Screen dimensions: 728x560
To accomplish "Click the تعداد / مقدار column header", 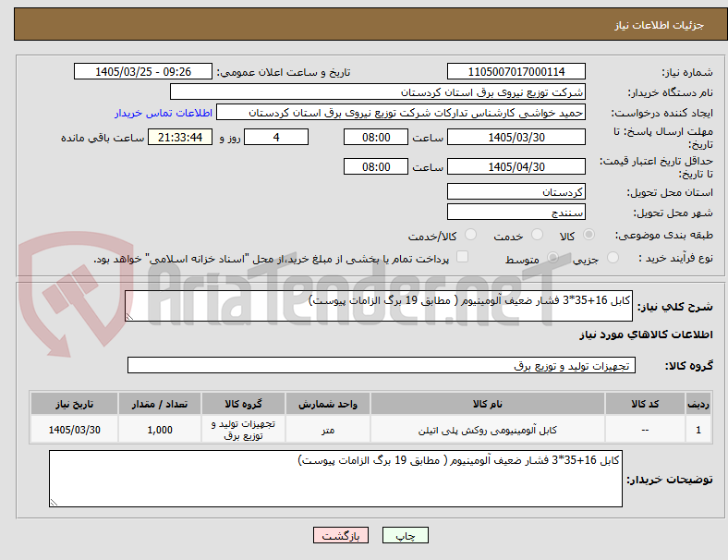I will [160, 404].
